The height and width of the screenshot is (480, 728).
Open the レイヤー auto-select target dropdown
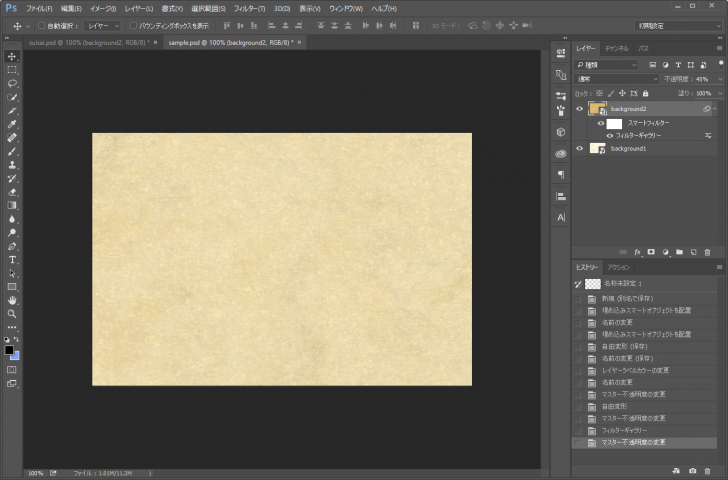pyautogui.click(x=103, y=26)
